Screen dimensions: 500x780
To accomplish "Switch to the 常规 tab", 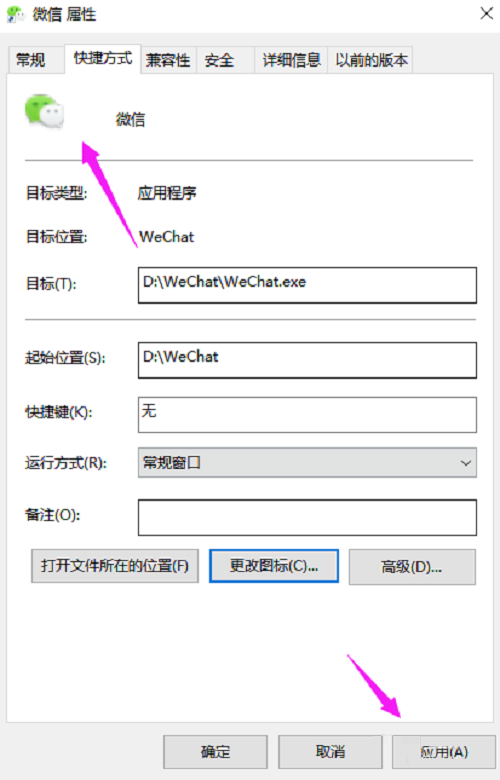I will point(31,60).
